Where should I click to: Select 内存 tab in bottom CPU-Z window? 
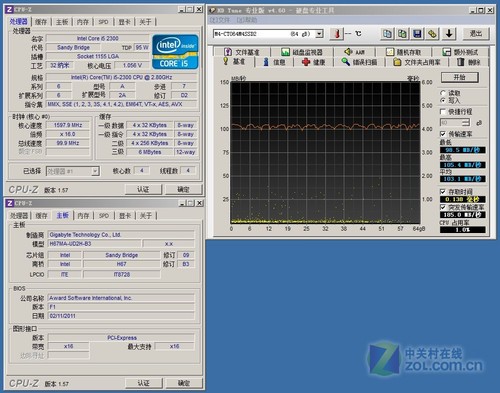tap(83, 216)
